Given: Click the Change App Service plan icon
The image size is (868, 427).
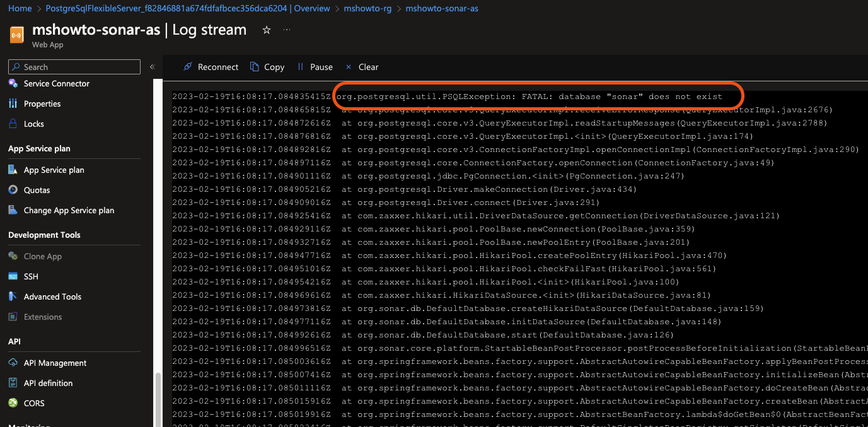Looking at the screenshot, I should pyautogui.click(x=13, y=210).
